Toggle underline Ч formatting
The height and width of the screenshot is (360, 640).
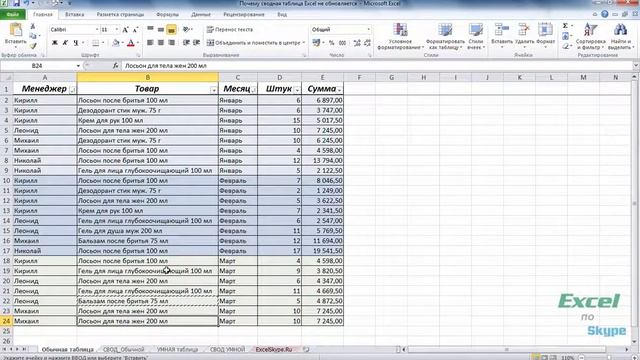tap(76, 43)
